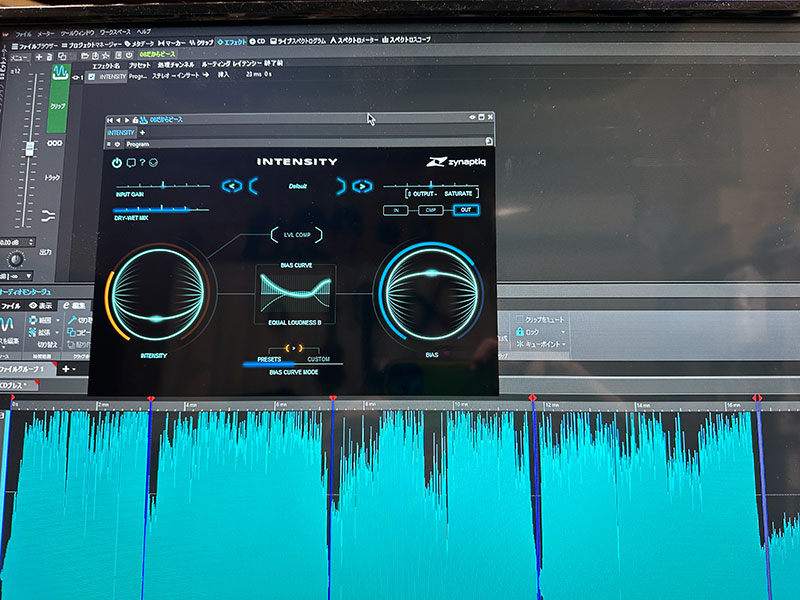The width and height of the screenshot is (800, 600).
Task: Click the star icon in the Effects toolbar
Action: tap(106, 55)
